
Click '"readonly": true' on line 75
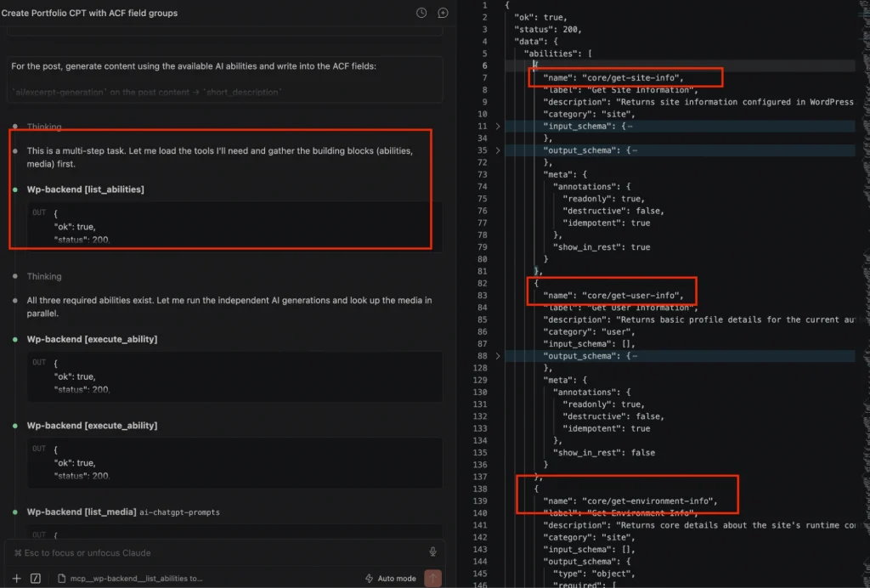click(x=604, y=199)
